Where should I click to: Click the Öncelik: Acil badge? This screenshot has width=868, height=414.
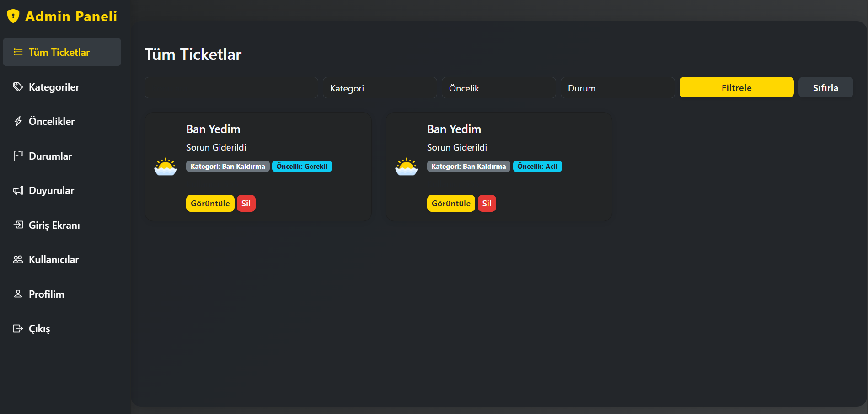tap(537, 167)
